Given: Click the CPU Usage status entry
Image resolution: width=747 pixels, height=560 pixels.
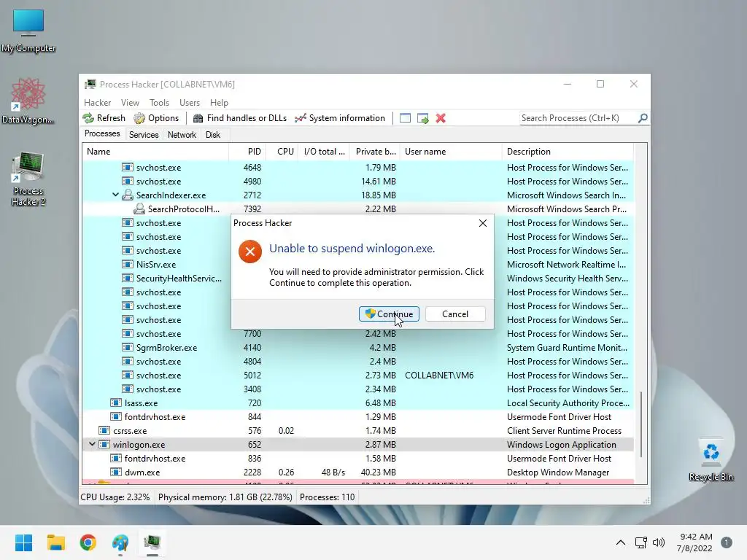Looking at the screenshot, I should click(115, 497).
